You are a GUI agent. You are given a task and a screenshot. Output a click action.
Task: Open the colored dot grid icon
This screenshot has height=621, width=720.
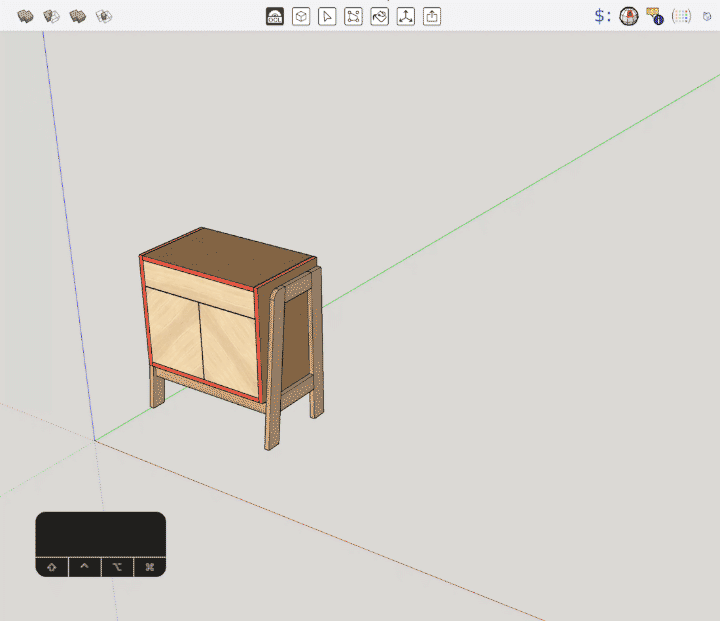pos(681,17)
